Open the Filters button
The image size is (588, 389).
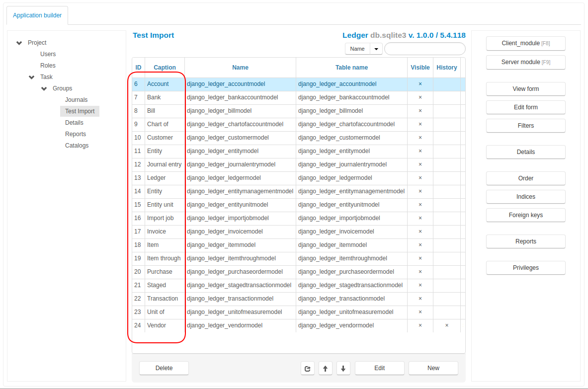(x=526, y=126)
